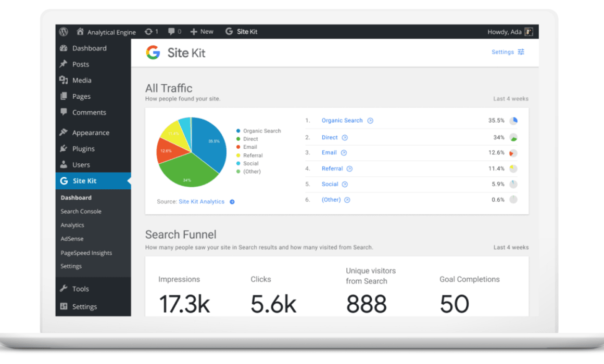Click the Dashboard gauge icon
The width and height of the screenshot is (604, 364).
64,48
